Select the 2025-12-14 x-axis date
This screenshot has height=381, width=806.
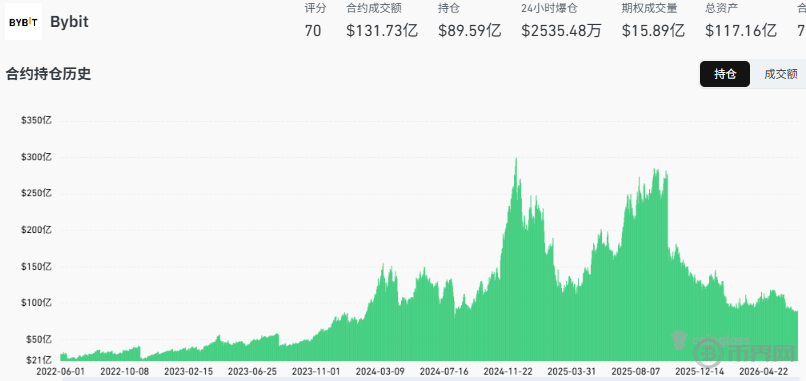(699, 371)
